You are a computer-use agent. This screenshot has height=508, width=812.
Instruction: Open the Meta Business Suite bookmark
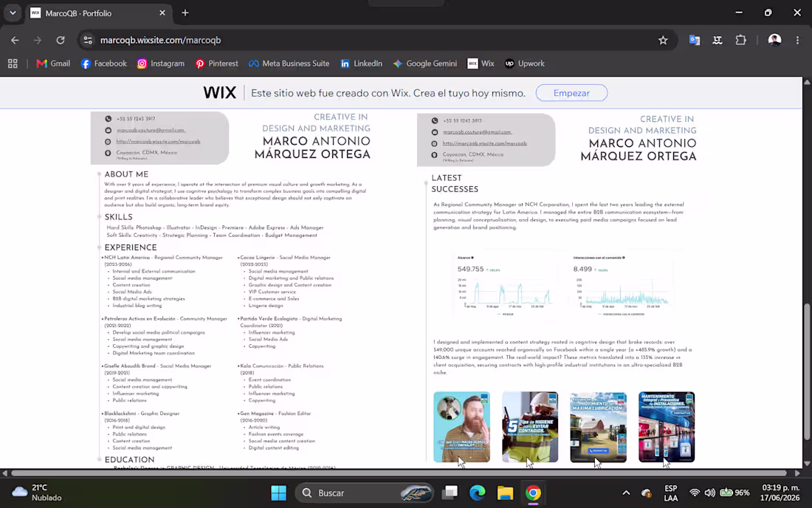tap(289, 63)
